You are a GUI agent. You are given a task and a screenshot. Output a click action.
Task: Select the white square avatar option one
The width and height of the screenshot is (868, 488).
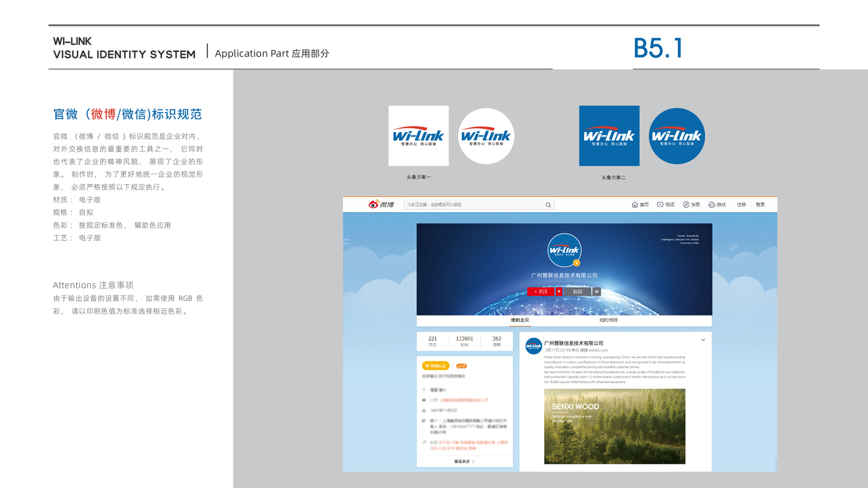419,136
